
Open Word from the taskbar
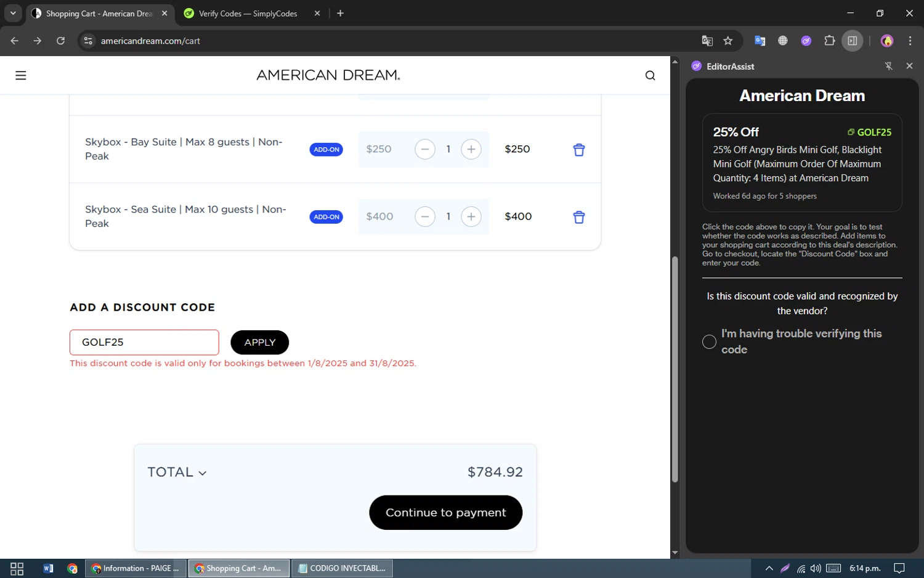click(x=48, y=568)
